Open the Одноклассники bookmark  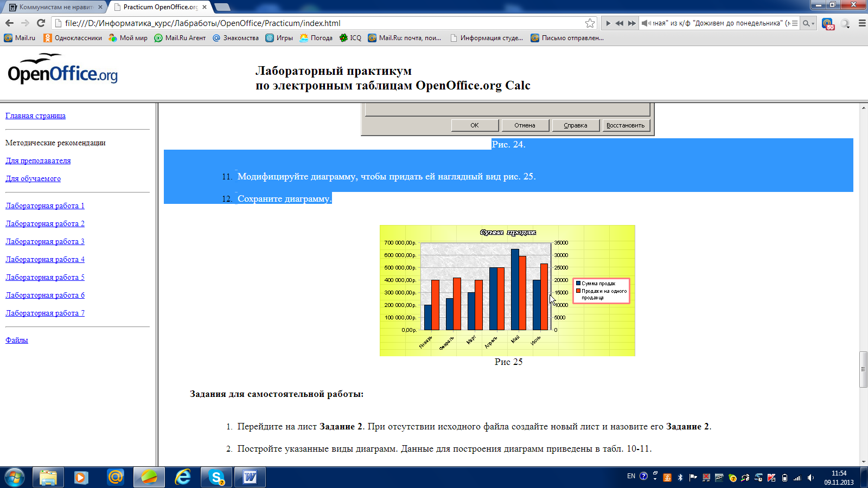click(x=73, y=38)
